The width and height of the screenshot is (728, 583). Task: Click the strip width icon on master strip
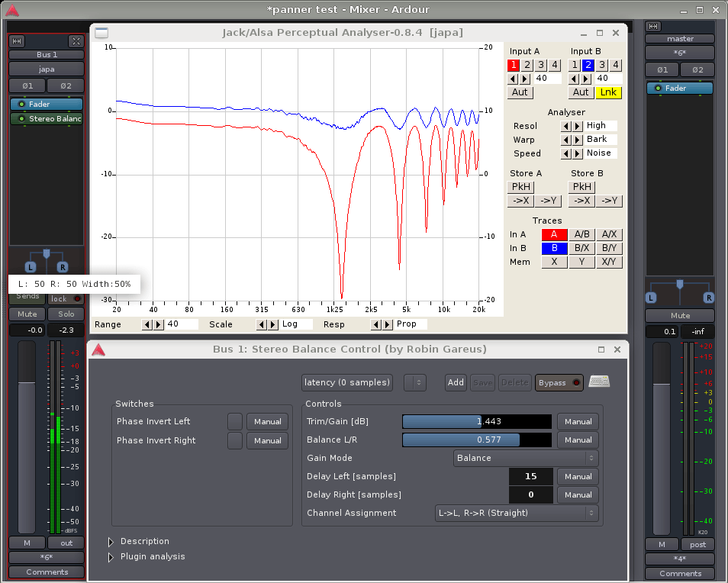[x=652, y=27]
